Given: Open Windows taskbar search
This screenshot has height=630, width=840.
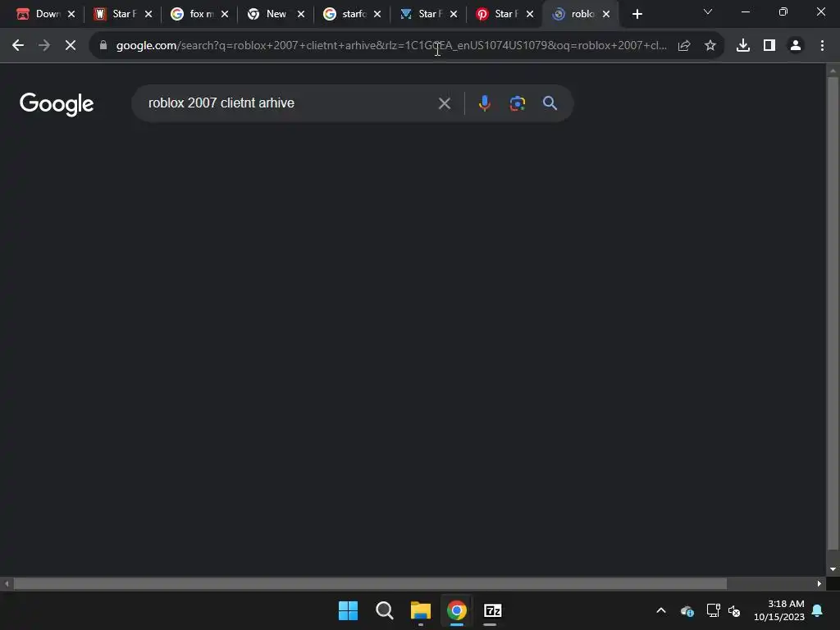Looking at the screenshot, I should click(384, 610).
